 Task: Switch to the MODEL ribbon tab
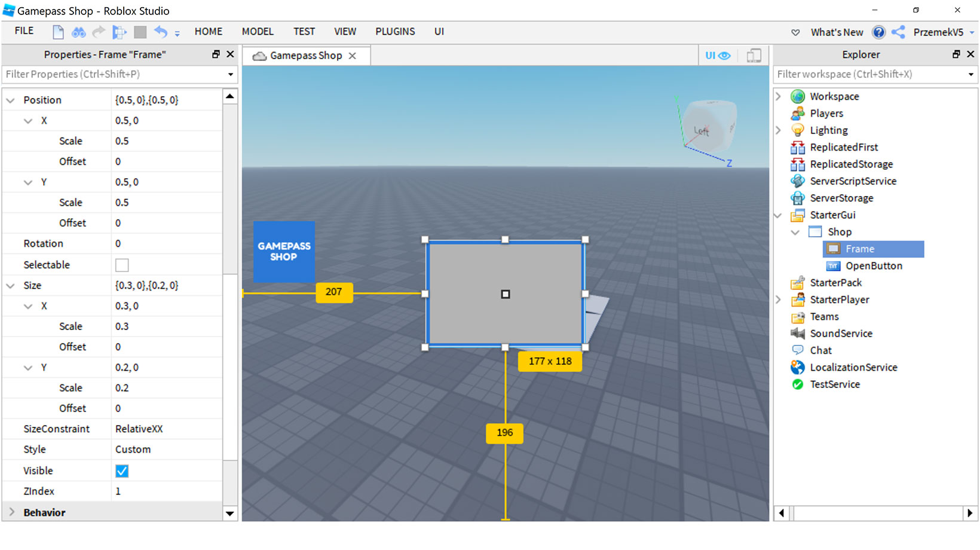[x=258, y=32]
